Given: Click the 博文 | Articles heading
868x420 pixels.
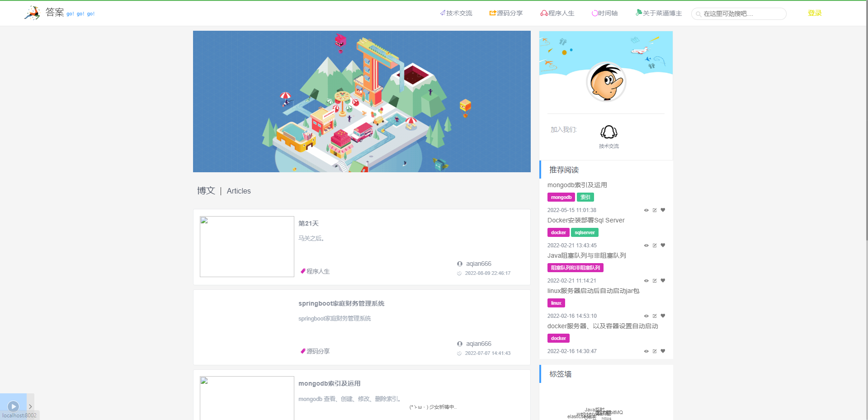Looking at the screenshot, I should [224, 191].
